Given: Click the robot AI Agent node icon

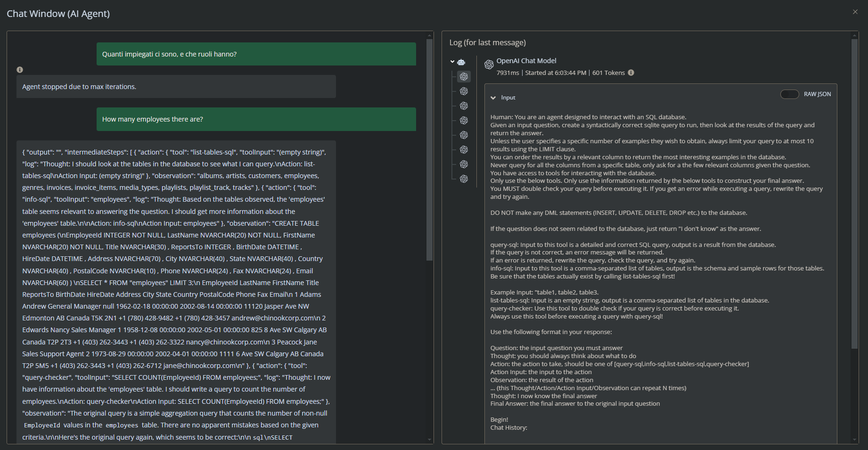Looking at the screenshot, I should click(461, 62).
